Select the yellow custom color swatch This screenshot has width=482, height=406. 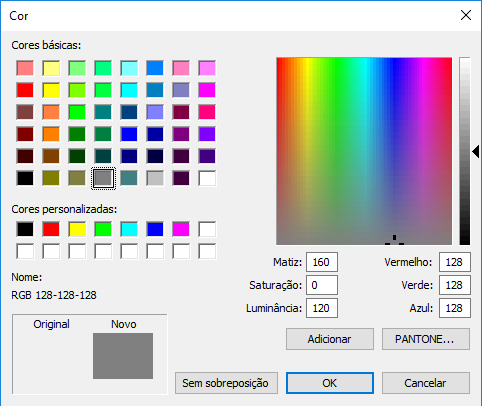click(77, 230)
